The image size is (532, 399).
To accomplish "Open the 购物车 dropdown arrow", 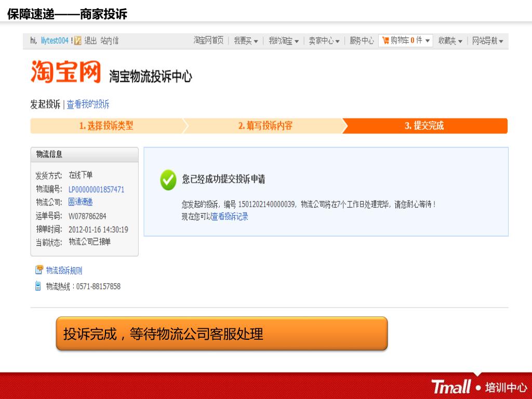I will point(428,41).
